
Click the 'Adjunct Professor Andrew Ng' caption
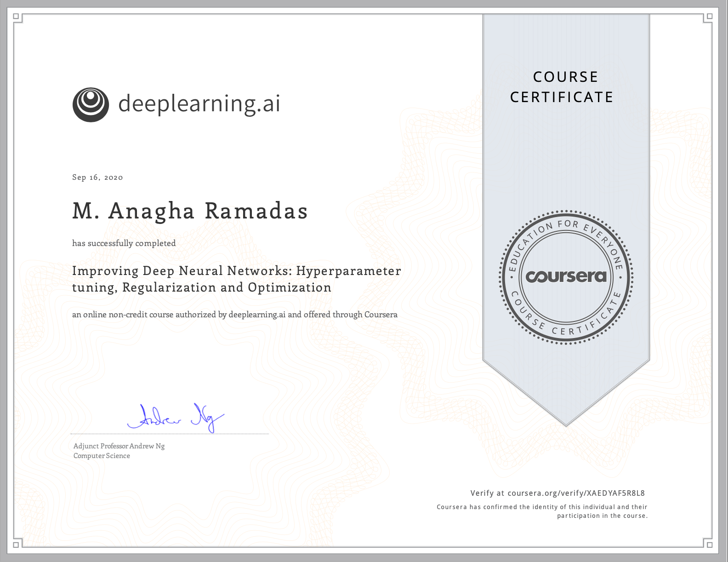point(119,446)
